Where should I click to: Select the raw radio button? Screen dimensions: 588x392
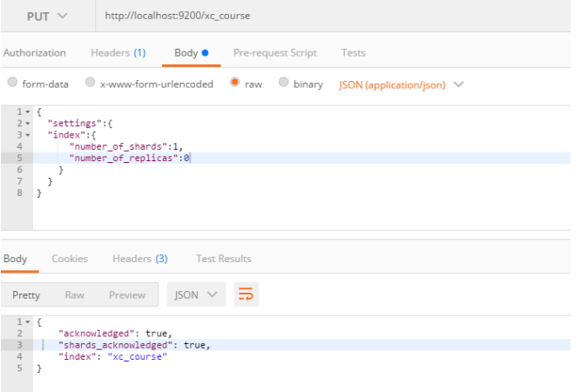234,82
